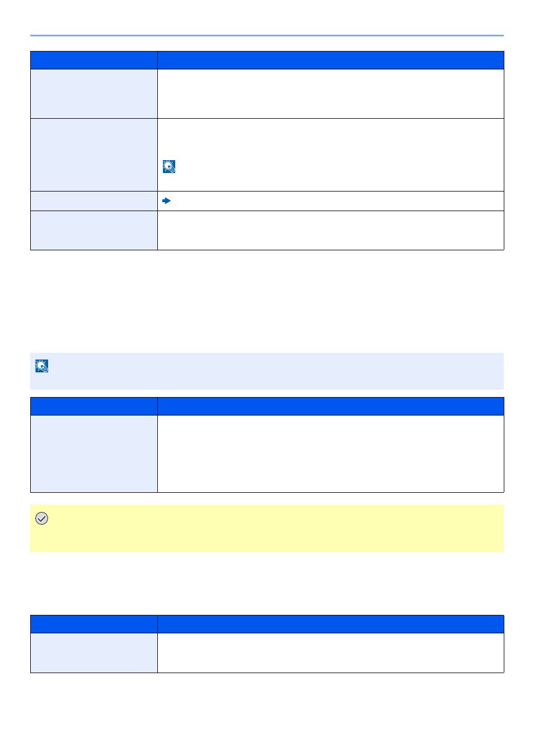The image size is (534, 756).
Task: Click the third table's narrow blue header cell
Action: [94, 624]
